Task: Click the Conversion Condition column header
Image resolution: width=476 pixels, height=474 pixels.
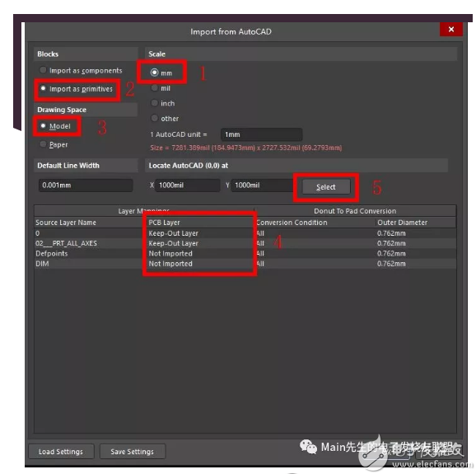Action: tap(292, 223)
